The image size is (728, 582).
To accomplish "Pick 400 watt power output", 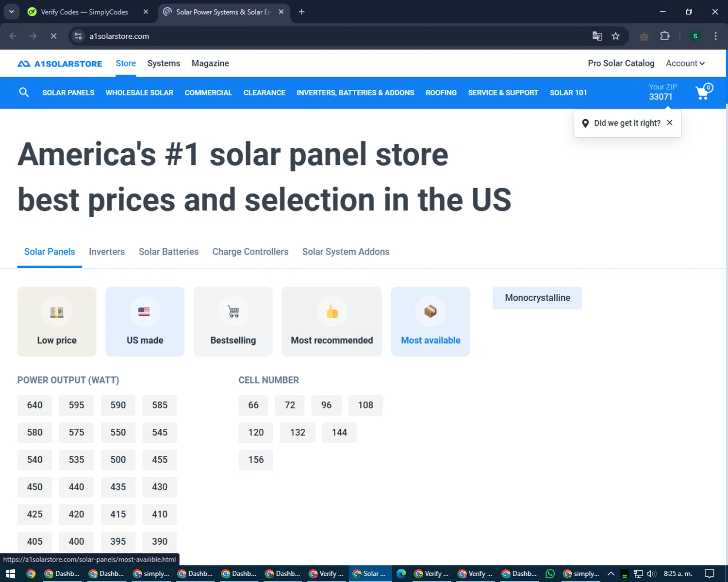I will click(x=76, y=541).
